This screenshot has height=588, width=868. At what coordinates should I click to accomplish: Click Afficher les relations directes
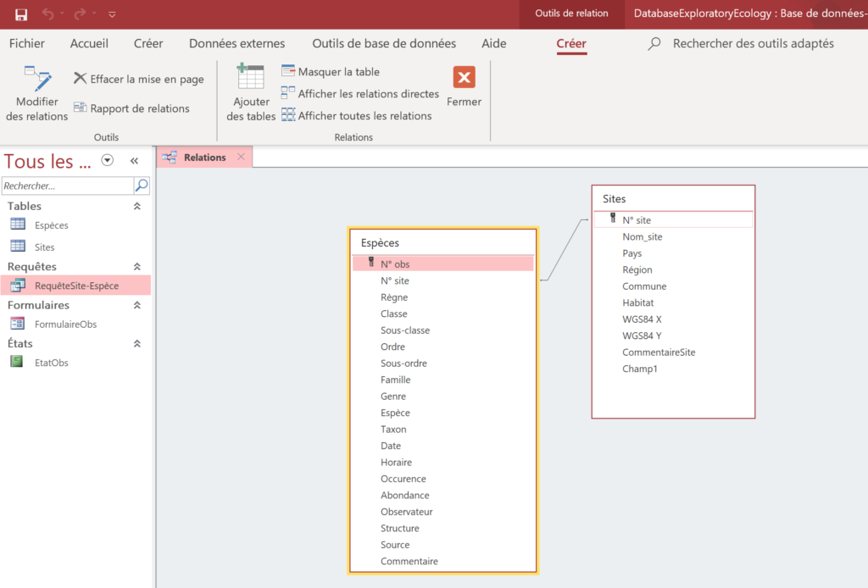click(359, 93)
